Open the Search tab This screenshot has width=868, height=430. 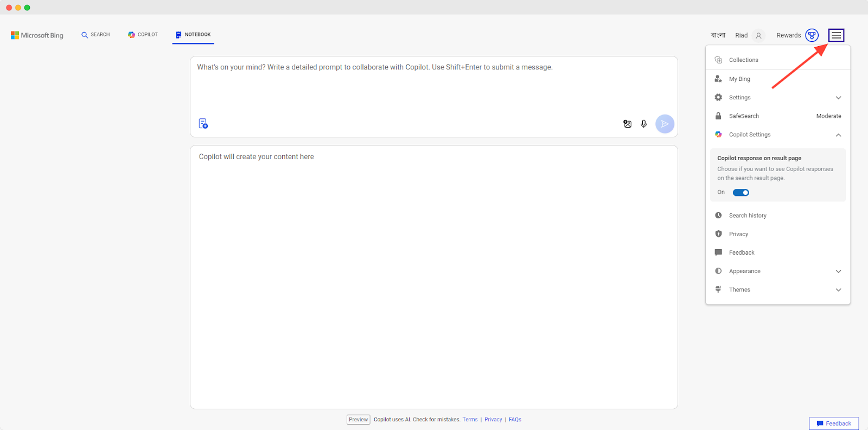(95, 35)
